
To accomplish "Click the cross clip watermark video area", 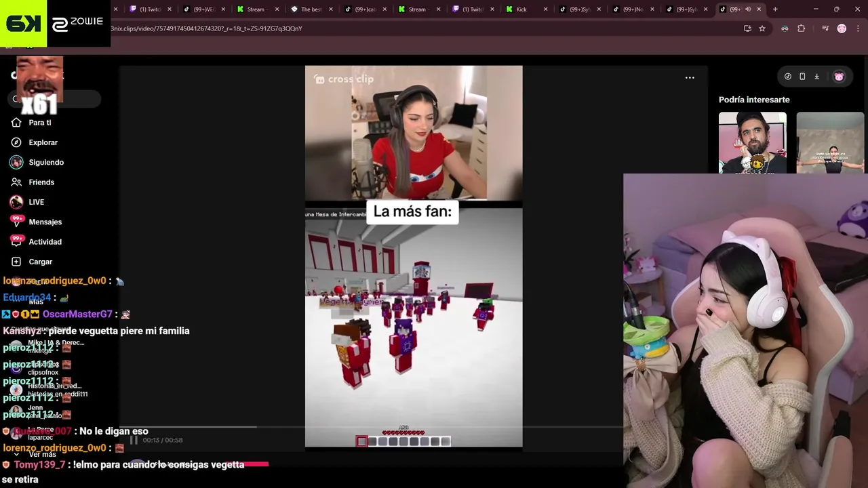I will [344, 79].
